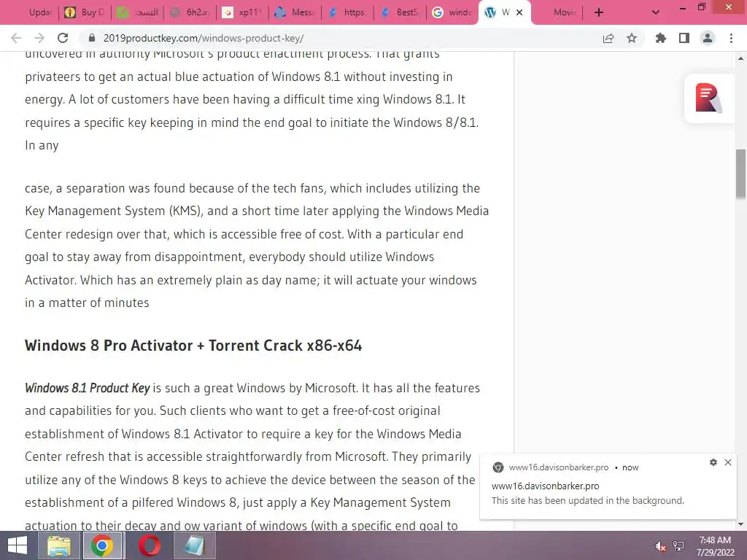Reload the current page
This screenshot has width=747, height=560.
point(63,38)
